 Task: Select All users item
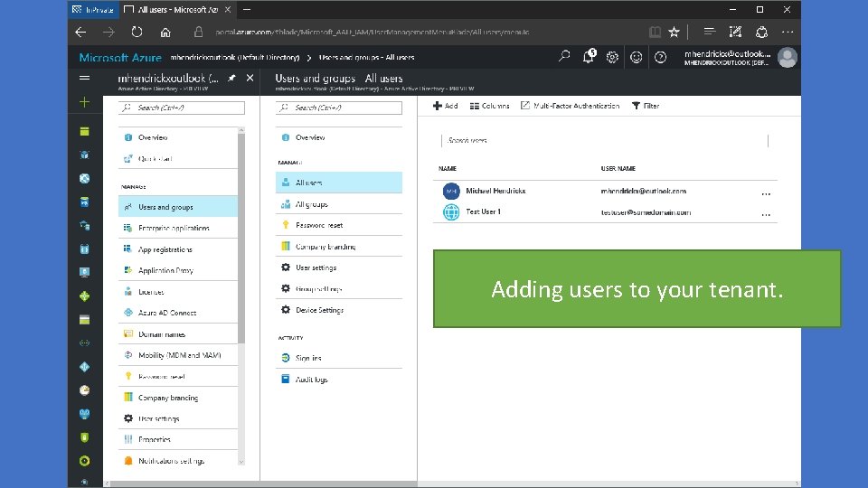(x=339, y=183)
